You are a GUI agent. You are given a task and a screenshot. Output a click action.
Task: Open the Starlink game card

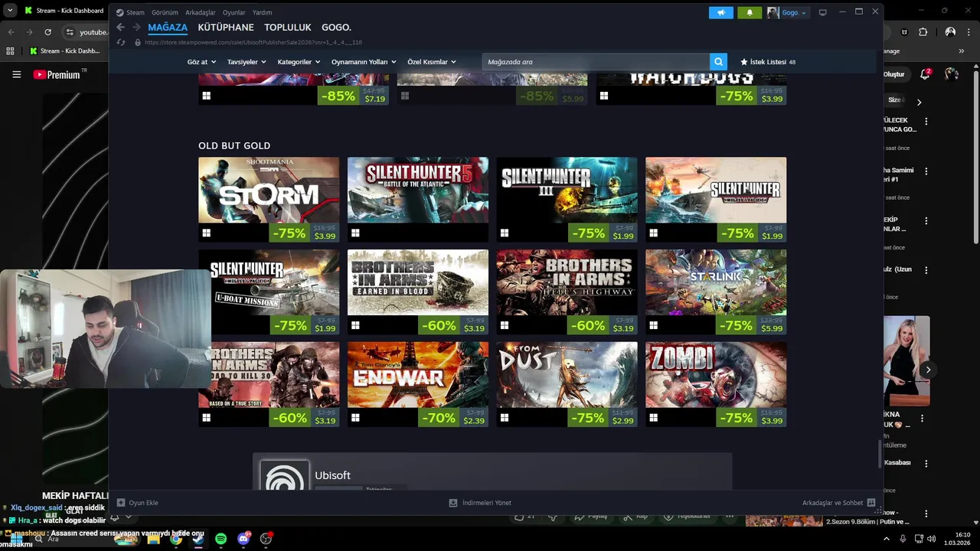tap(716, 292)
